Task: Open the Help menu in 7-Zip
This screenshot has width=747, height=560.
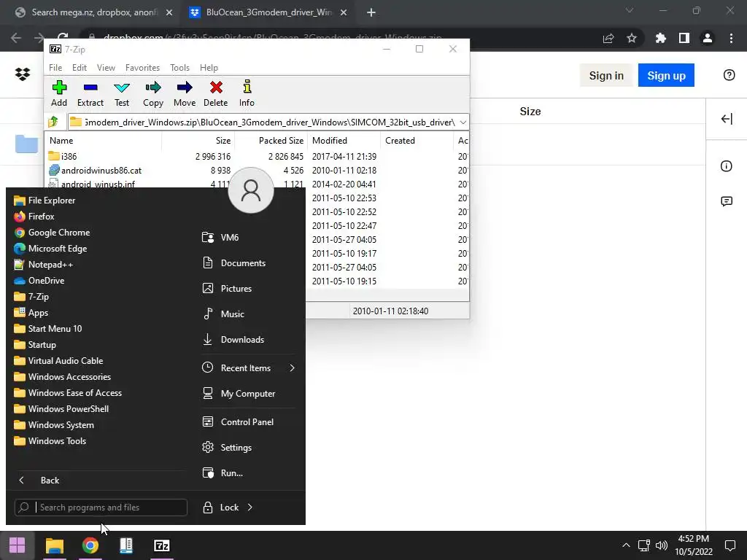Action: (209, 68)
